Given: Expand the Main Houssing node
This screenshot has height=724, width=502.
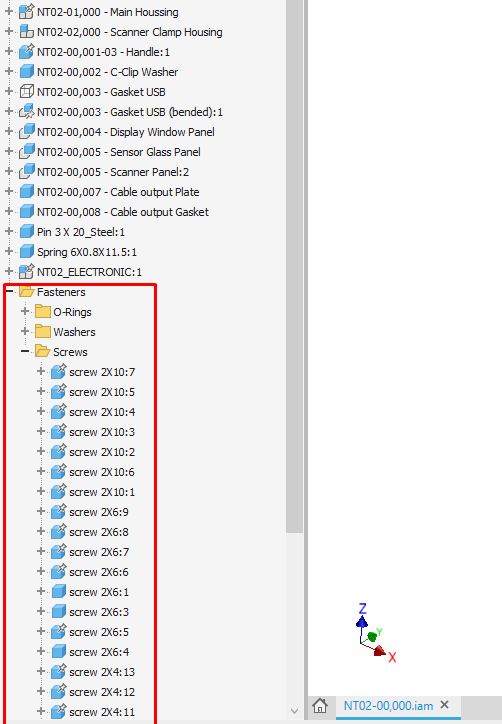Looking at the screenshot, I should [x=9, y=11].
